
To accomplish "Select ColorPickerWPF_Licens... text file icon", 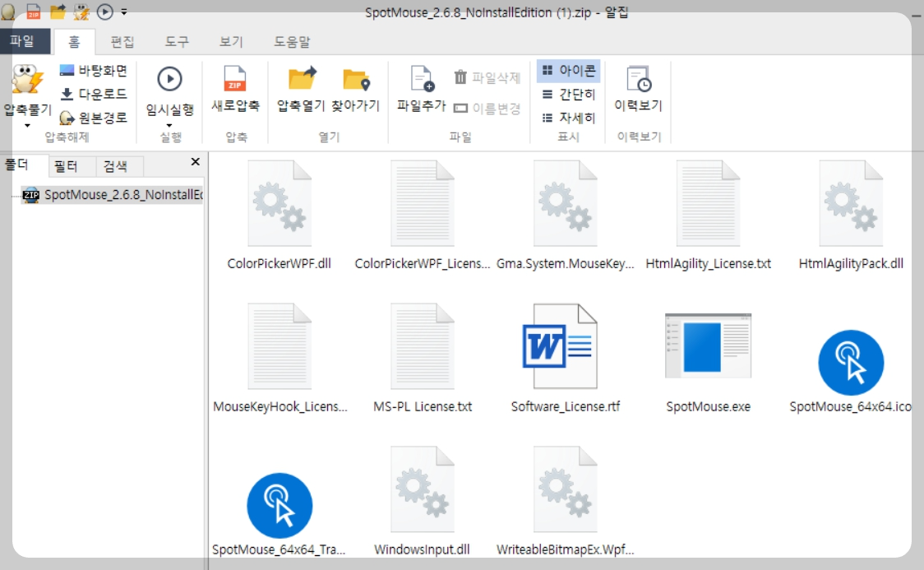I will click(x=422, y=203).
